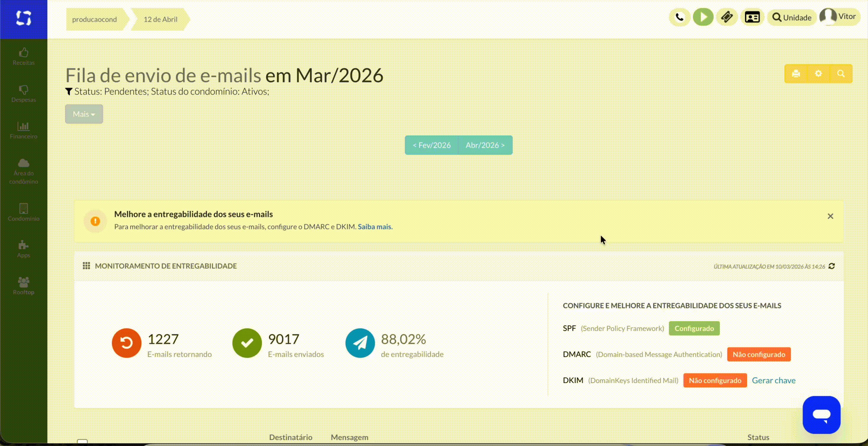868x446 pixels.
Task: Open the Financeiro sidebar section
Action: tap(24, 131)
